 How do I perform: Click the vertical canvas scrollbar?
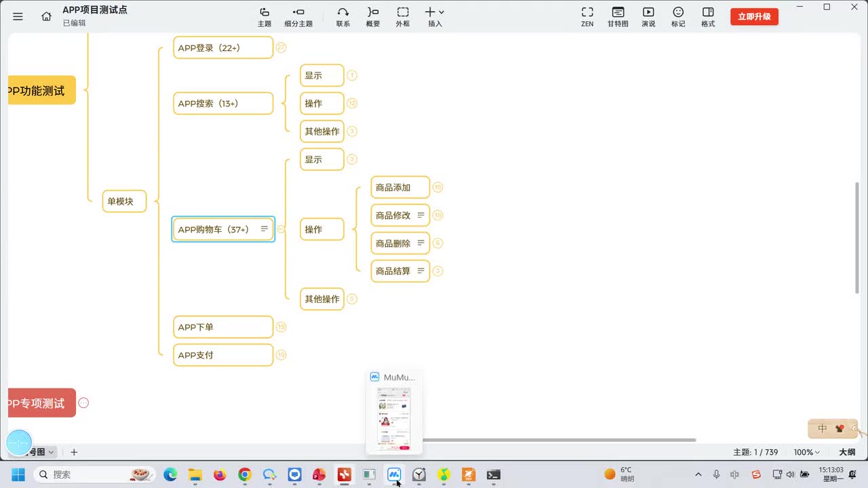pyautogui.click(x=857, y=237)
